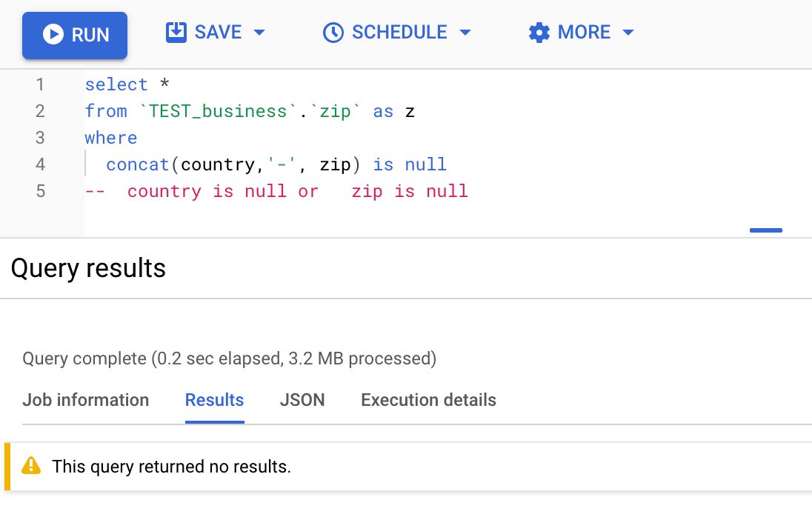Open the Job information tab

tap(85, 400)
